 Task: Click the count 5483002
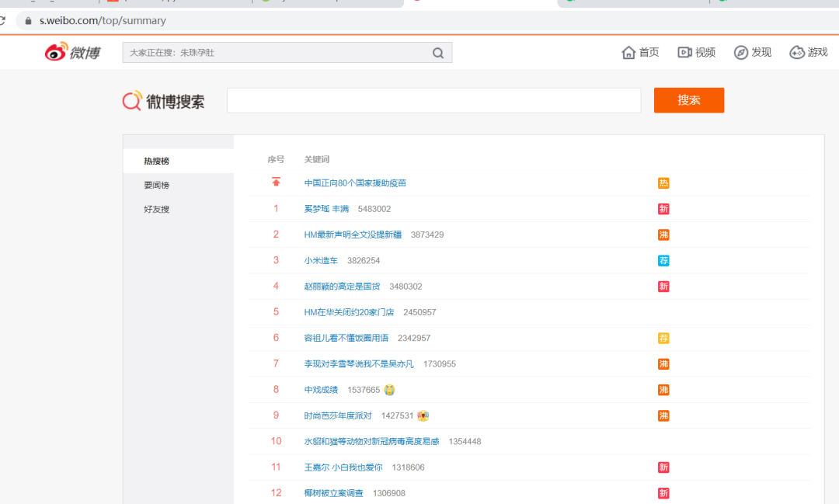pyautogui.click(x=374, y=209)
